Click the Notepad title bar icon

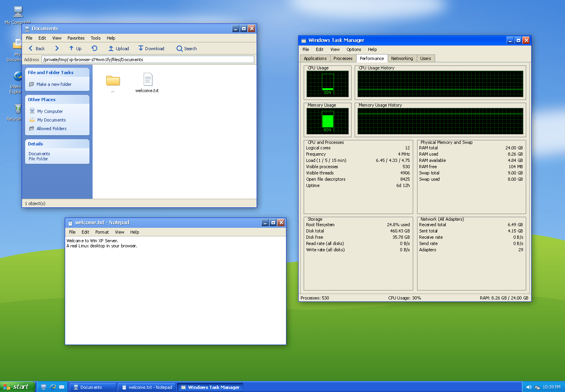(x=70, y=223)
